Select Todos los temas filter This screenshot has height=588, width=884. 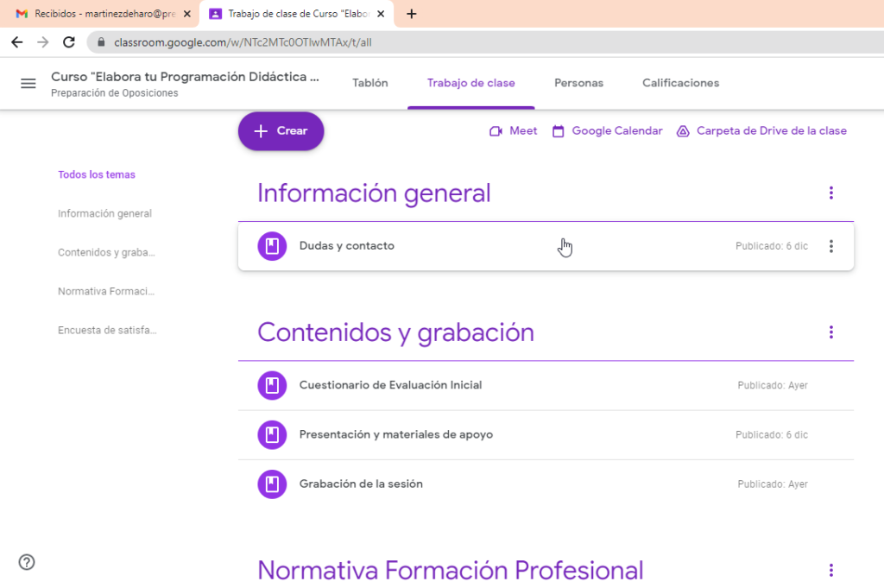(x=97, y=174)
